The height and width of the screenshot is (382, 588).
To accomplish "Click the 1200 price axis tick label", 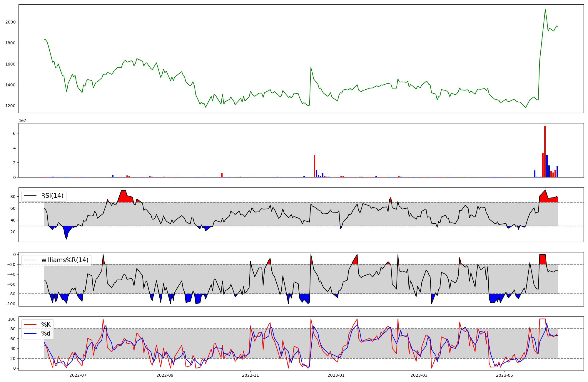I will [11, 106].
